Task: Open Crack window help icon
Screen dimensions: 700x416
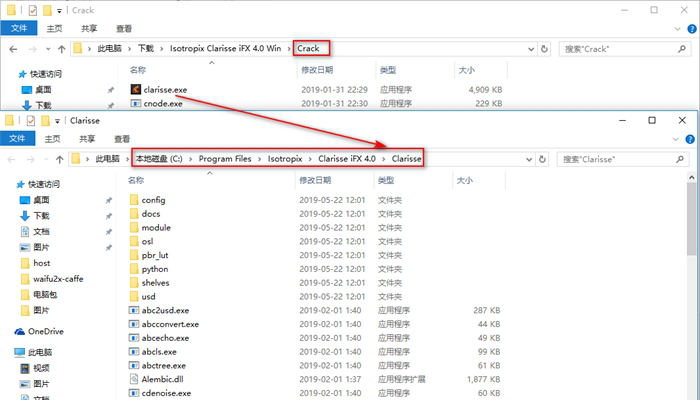Action: click(x=692, y=29)
